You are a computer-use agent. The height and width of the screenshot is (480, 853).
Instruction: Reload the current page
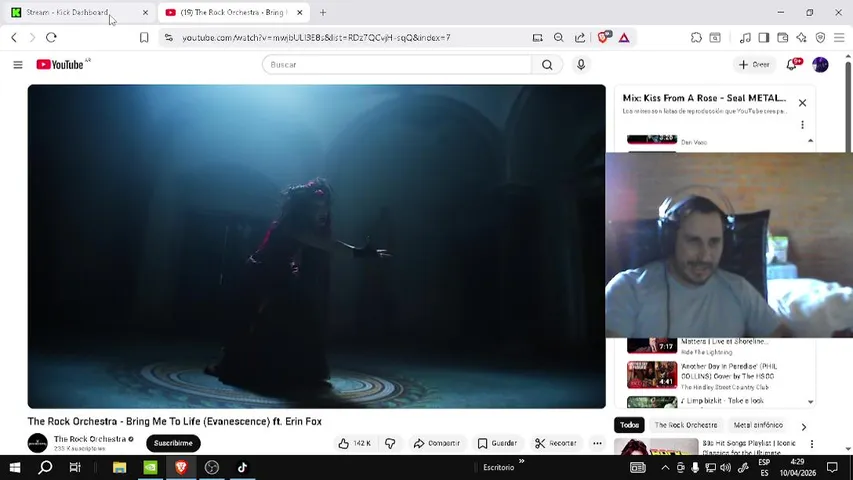pyautogui.click(x=51, y=38)
